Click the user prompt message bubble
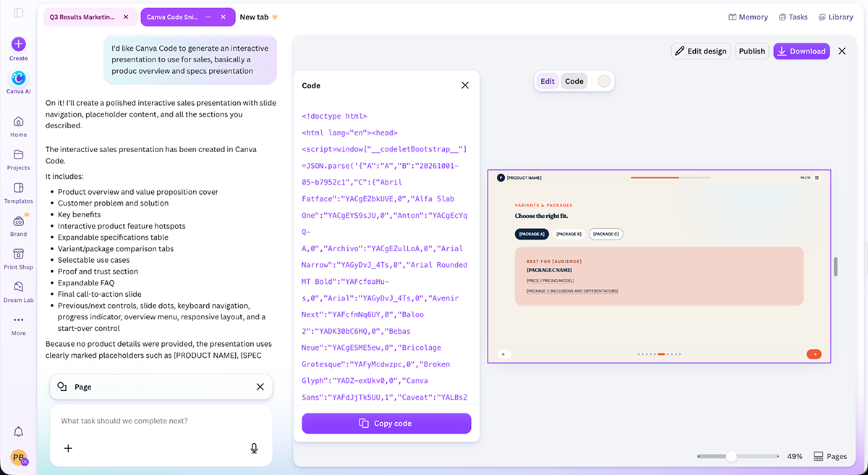868x475 pixels. pos(190,59)
